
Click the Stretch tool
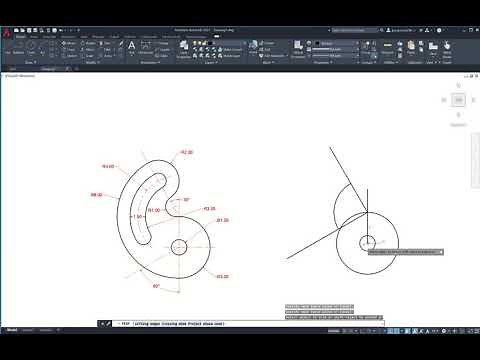click(x=69, y=56)
